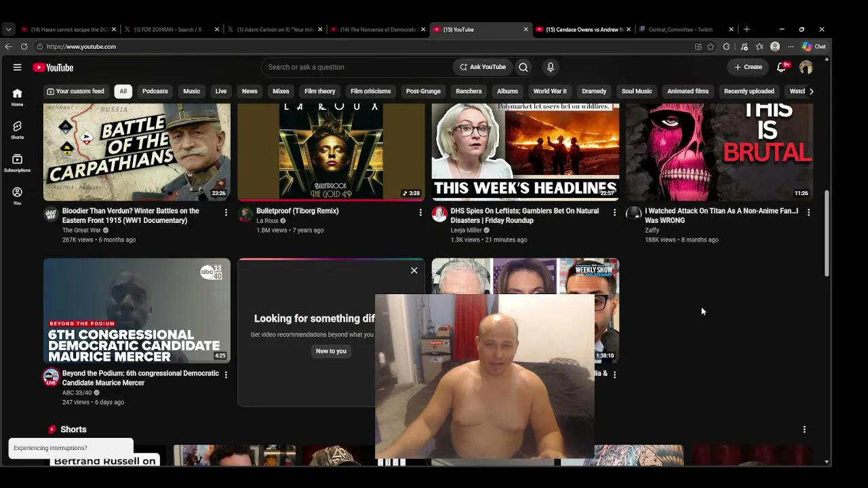Click the New to you button
This screenshot has width=868, height=488.
click(x=331, y=351)
